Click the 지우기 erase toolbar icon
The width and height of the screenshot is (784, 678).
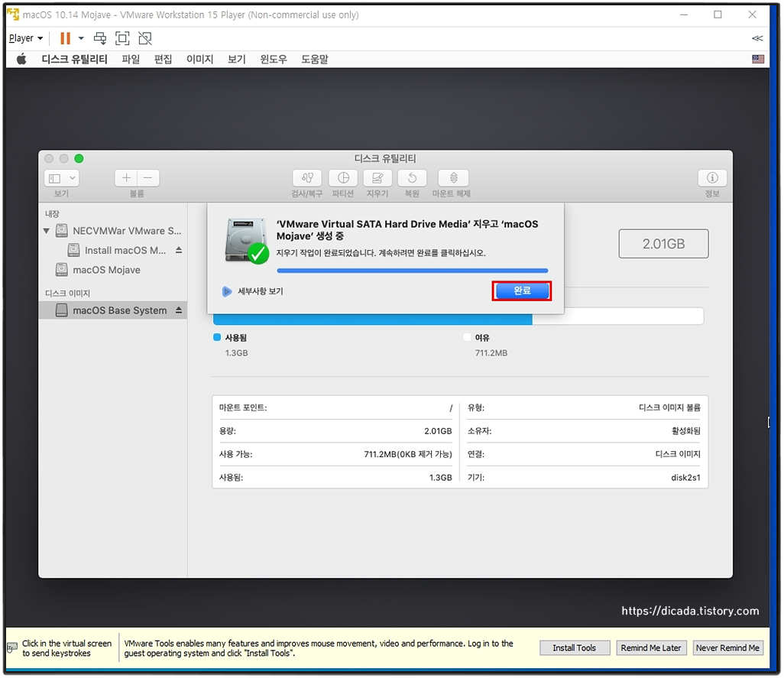click(x=377, y=178)
